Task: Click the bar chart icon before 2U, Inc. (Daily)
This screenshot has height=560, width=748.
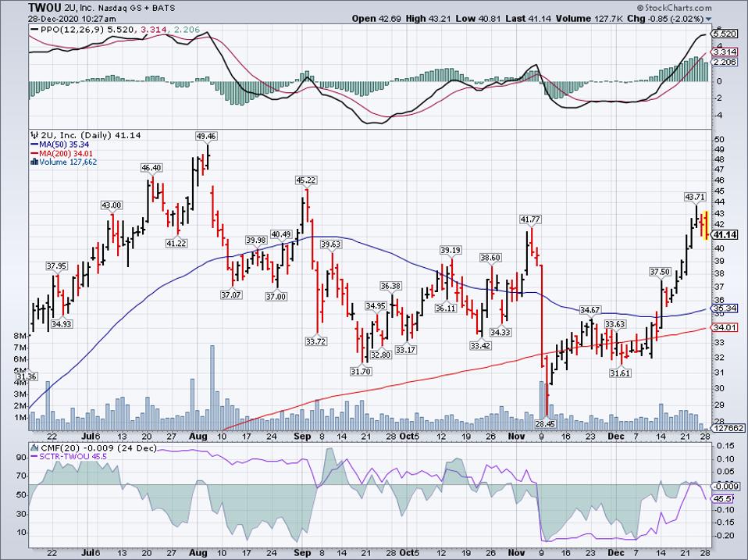Action: coord(34,135)
